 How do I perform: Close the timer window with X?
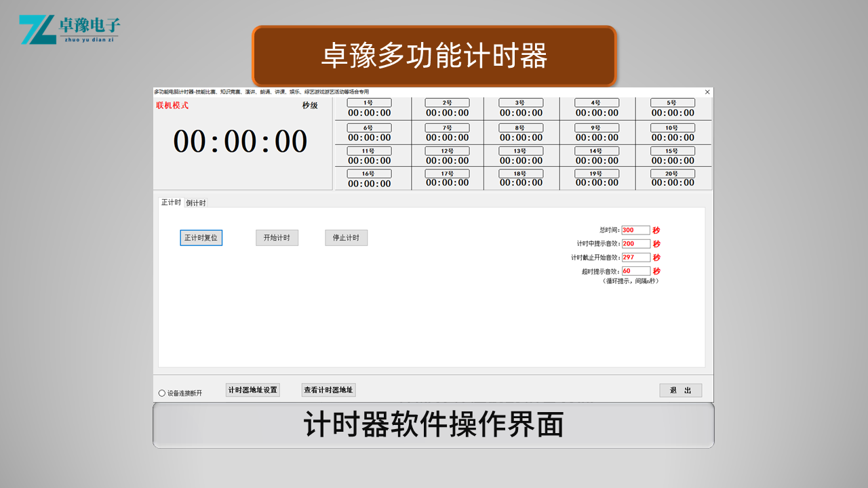(x=707, y=92)
